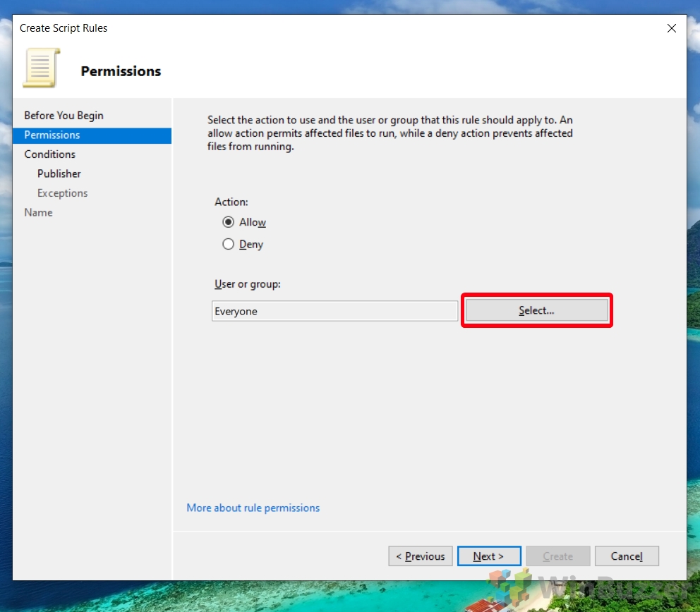Go to the Conditions step
The width and height of the screenshot is (700, 612).
click(49, 154)
